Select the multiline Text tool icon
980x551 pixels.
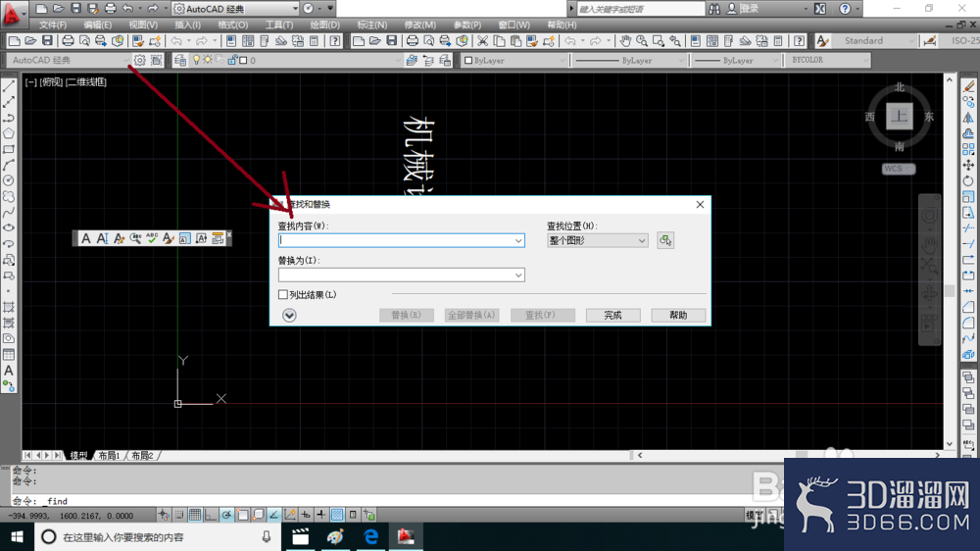click(x=9, y=371)
